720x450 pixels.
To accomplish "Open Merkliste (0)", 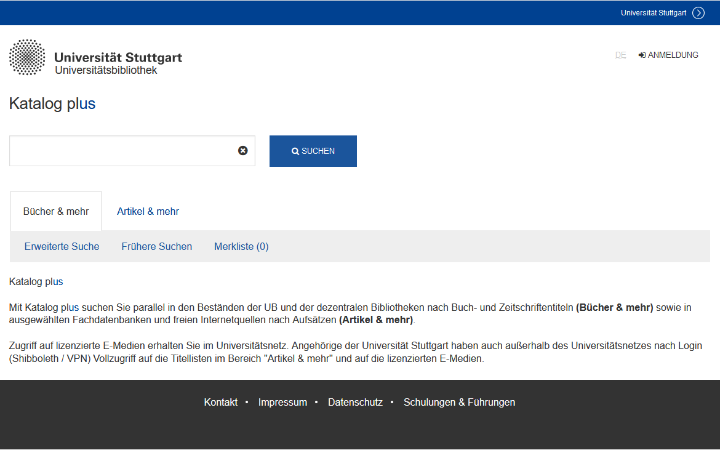I will 242,247.
